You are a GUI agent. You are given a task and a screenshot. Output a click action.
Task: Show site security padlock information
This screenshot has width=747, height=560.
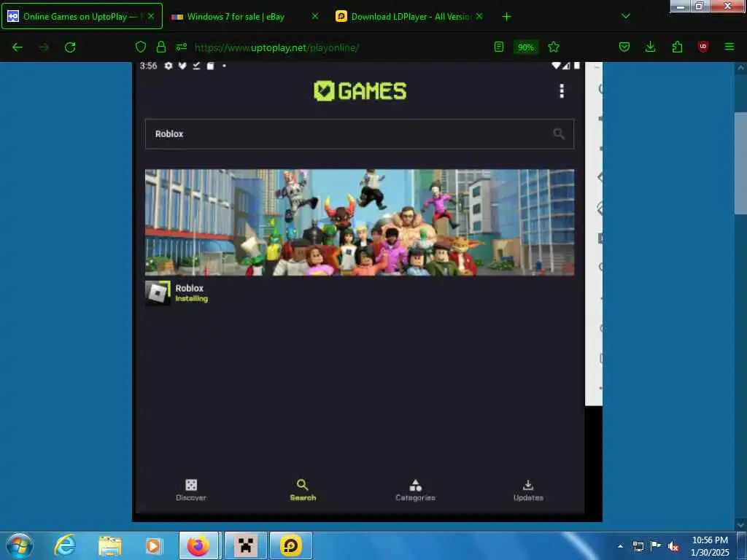point(161,47)
